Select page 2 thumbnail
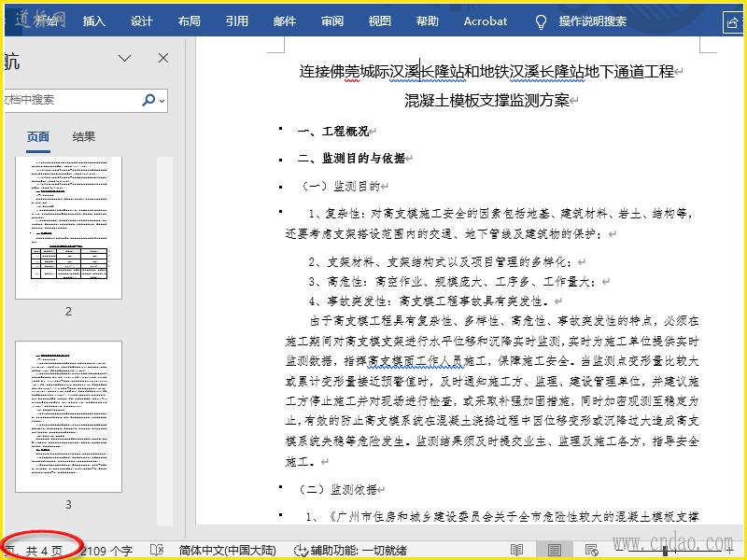 (x=68, y=228)
